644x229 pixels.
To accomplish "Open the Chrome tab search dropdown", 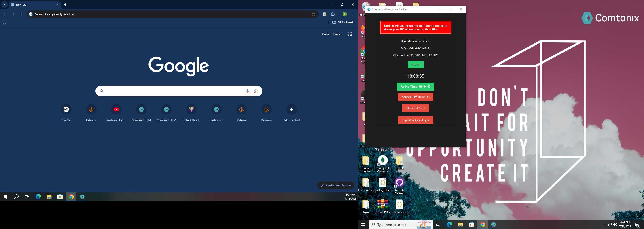I will pos(4,4).
